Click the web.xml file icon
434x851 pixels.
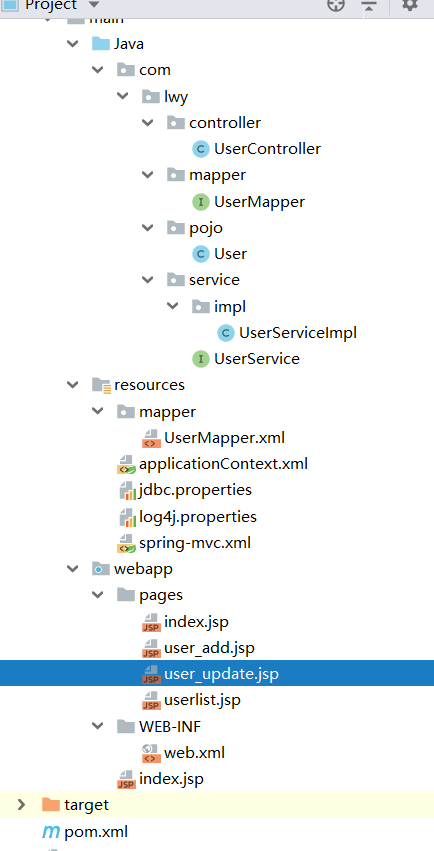tap(151, 753)
